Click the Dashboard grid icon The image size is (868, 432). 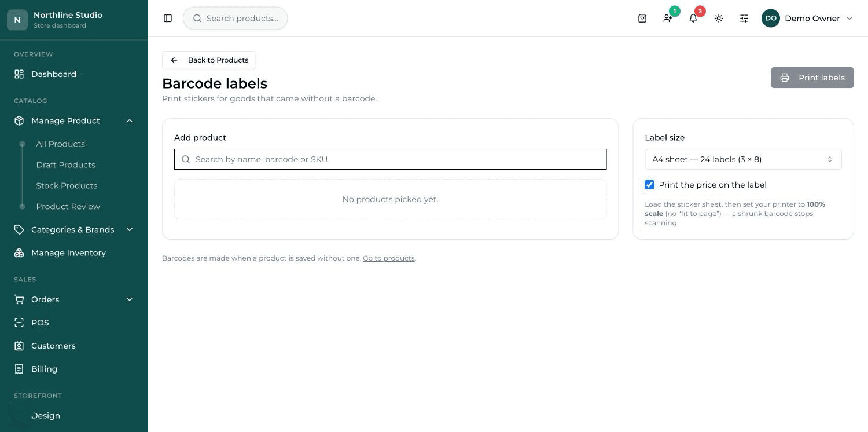[19, 74]
